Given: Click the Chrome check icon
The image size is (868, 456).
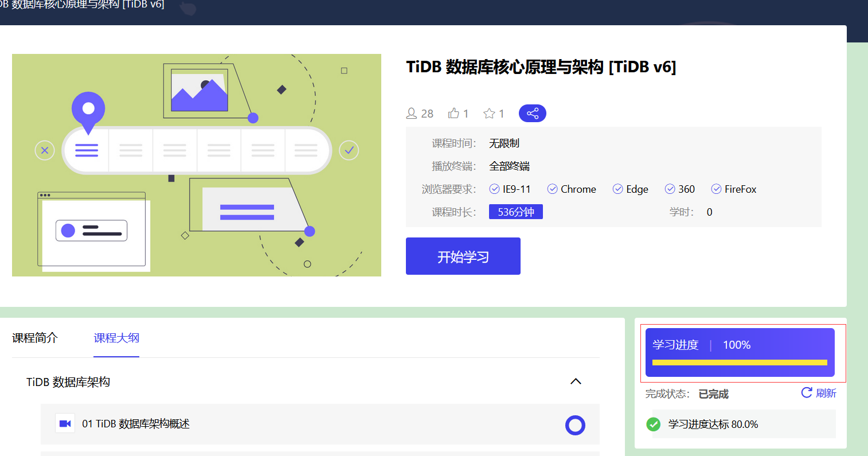Looking at the screenshot, I should [553, 189].
